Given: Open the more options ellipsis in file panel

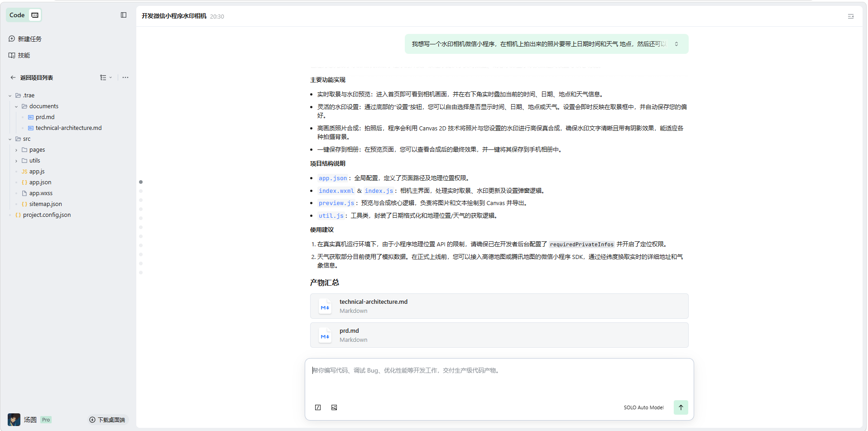Looking at the screenshot, I should tap(125, 77).
